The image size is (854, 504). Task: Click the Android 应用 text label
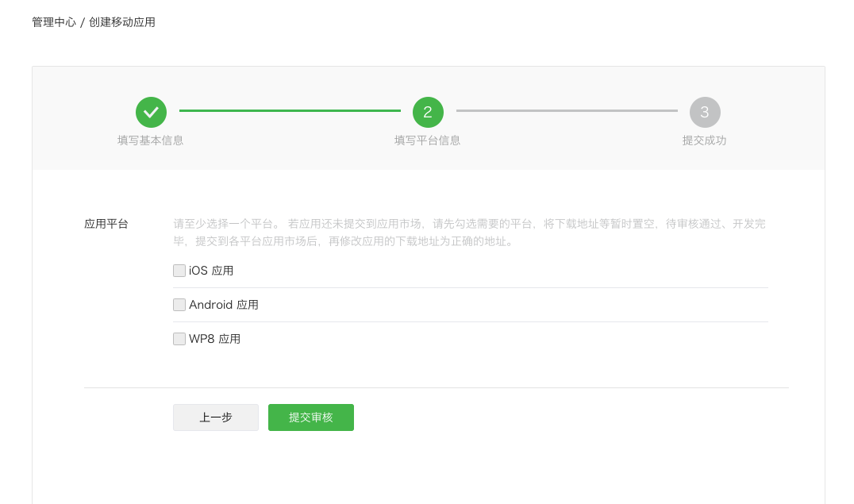coord(223,304)
